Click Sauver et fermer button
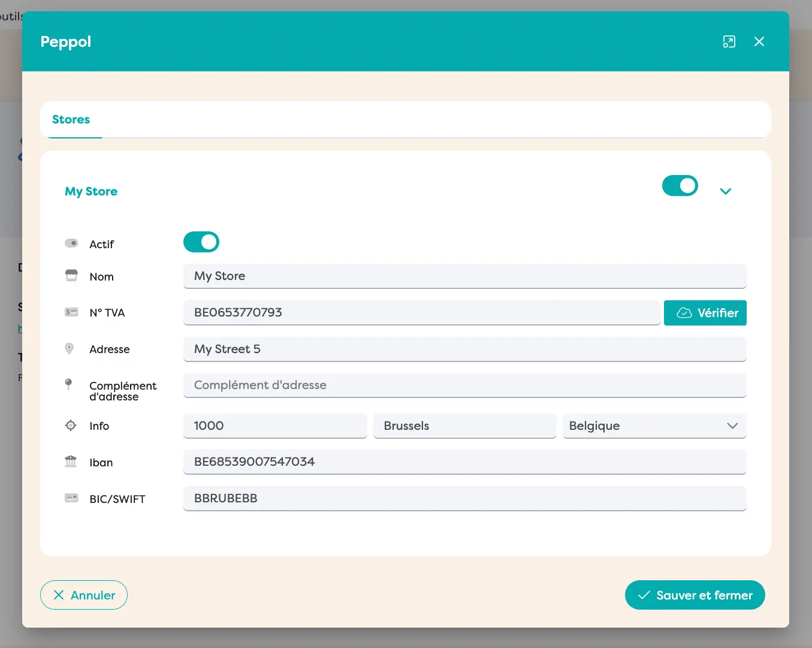This screenshot has height=648, width=812. (x=695, y=595)
